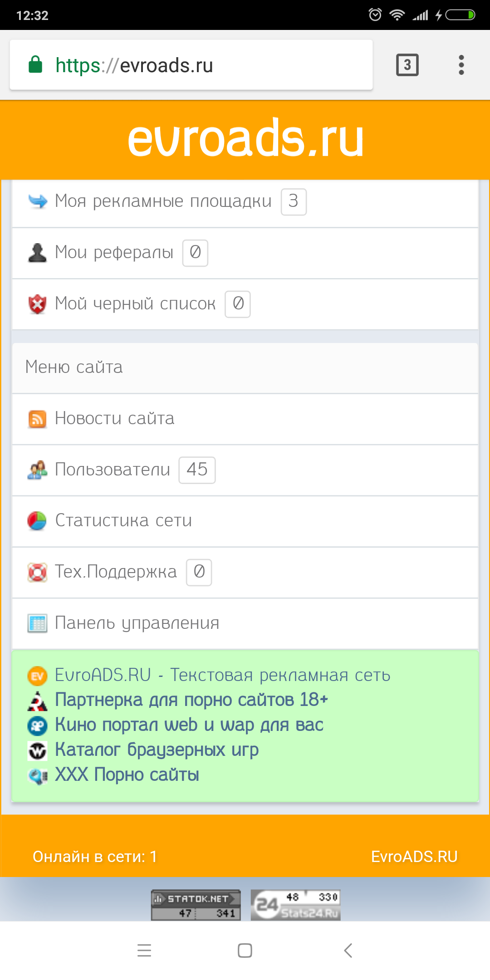Tap the STATOK.NET counter badge
The height and width of the screenshot is (980, 490).
[196, 905]
